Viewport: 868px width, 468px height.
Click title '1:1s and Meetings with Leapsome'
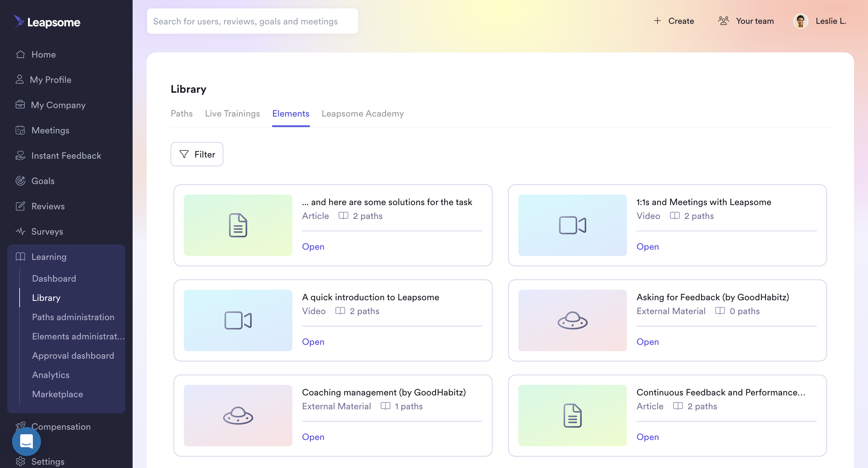click(x=703, y=202)
